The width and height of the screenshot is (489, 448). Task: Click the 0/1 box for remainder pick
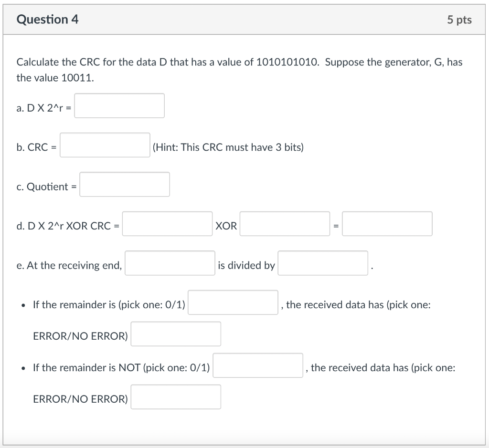click(233, 302)
